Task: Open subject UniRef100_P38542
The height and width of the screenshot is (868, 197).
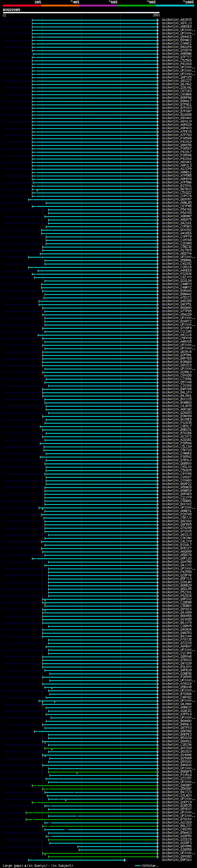Action: pyautogui.click(x=176, y=457)
